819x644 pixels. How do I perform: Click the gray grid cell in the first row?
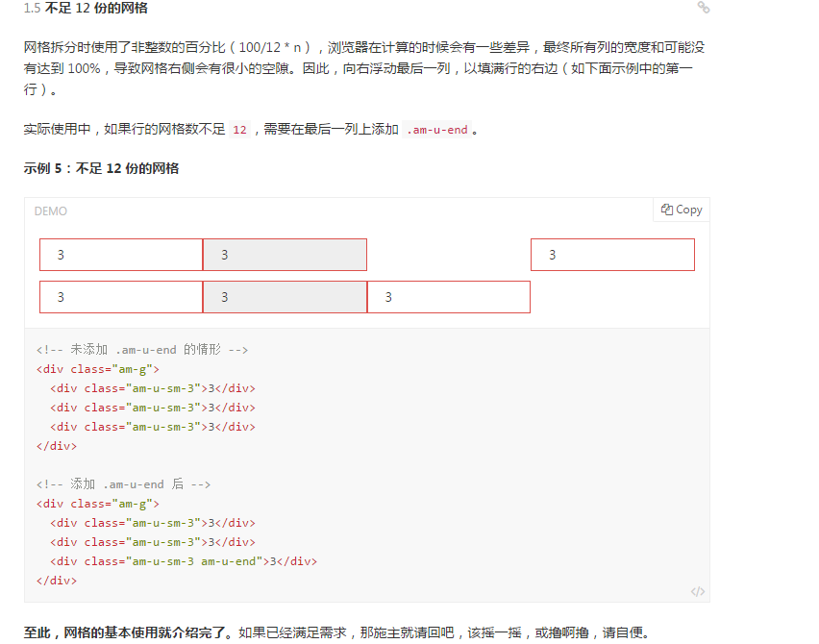(x=285, y=255)
